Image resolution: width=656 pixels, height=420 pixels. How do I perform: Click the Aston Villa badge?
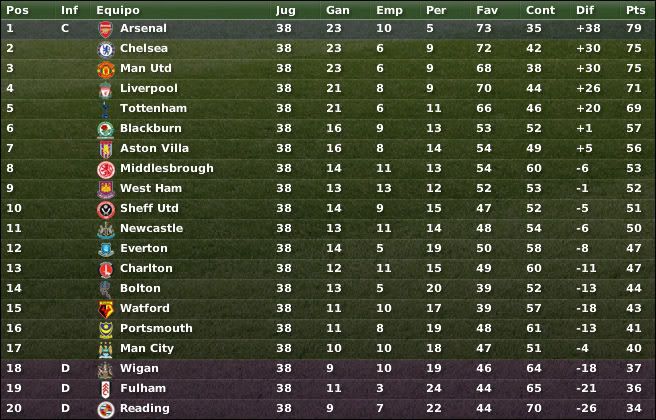tap(105, 149)
